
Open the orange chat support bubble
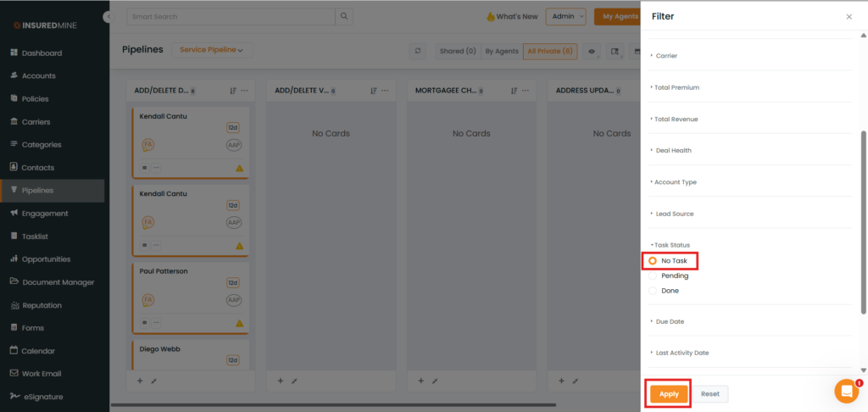(x=846, y=391)
